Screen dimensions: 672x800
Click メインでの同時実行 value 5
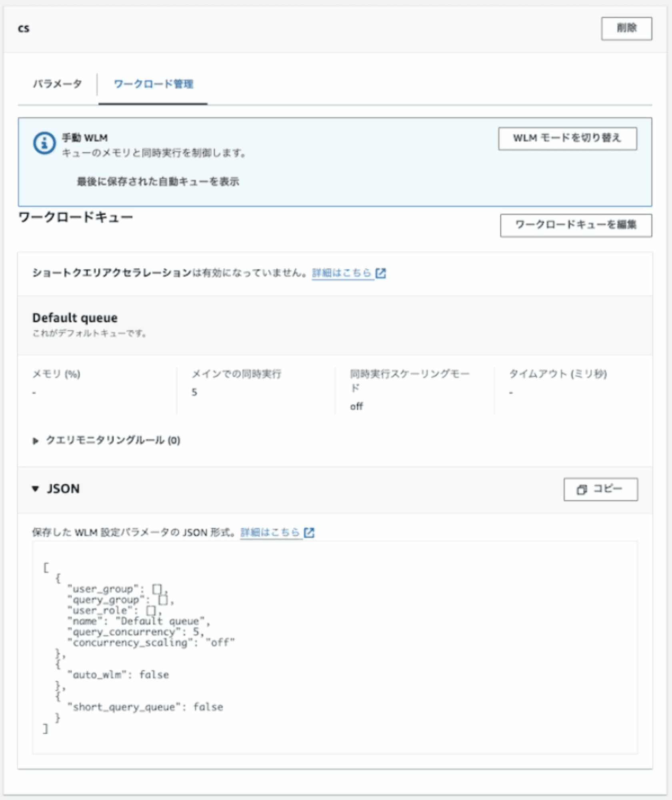coord(194,392)
